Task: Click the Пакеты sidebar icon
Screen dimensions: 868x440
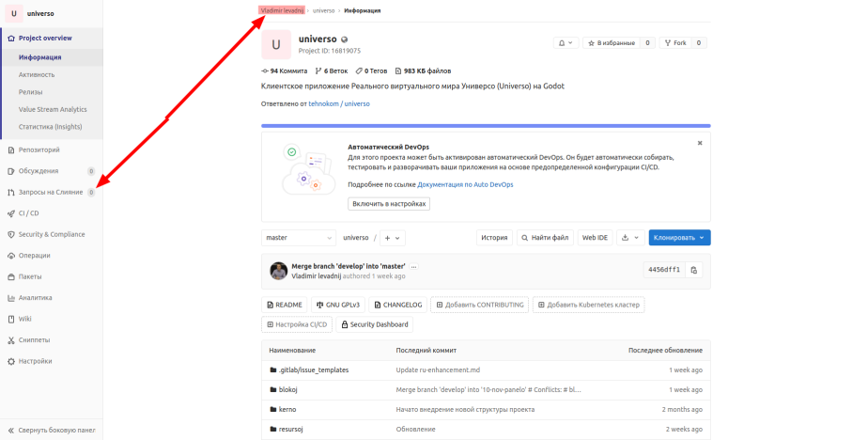Action: [11, 276]
